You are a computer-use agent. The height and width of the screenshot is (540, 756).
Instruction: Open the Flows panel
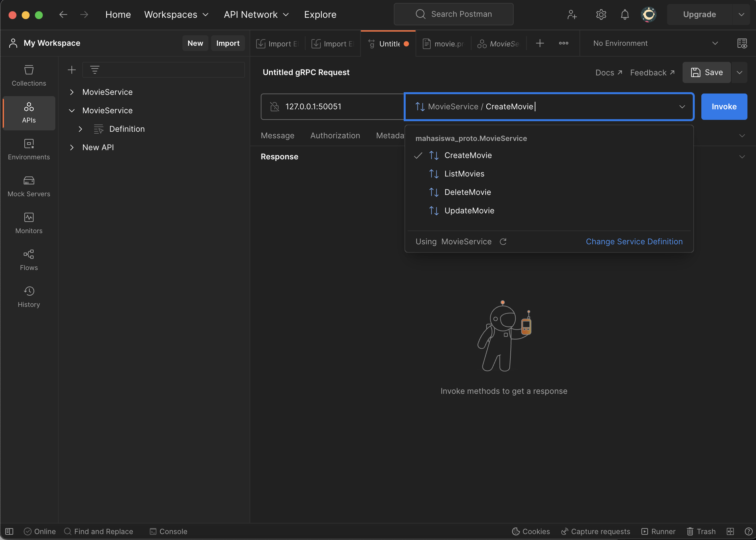(29, 259)
